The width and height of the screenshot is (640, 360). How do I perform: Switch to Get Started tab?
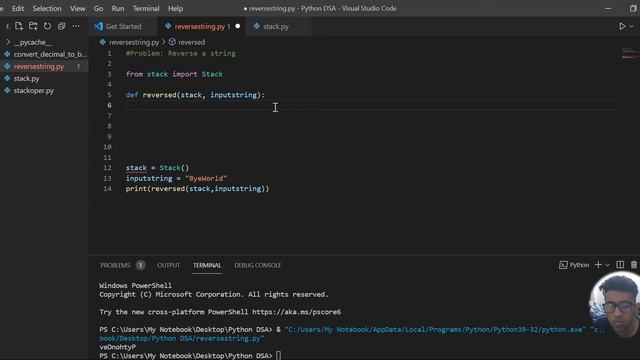tap(122, 27)
